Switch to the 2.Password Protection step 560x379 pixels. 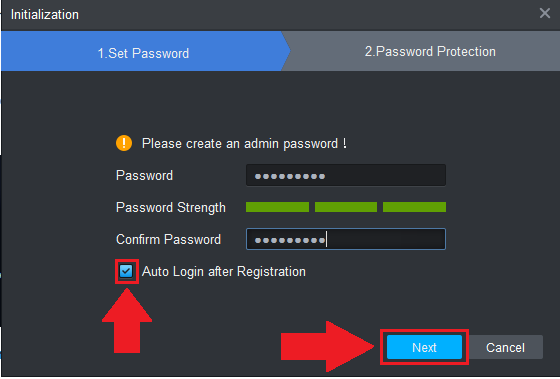coord(430,51)
